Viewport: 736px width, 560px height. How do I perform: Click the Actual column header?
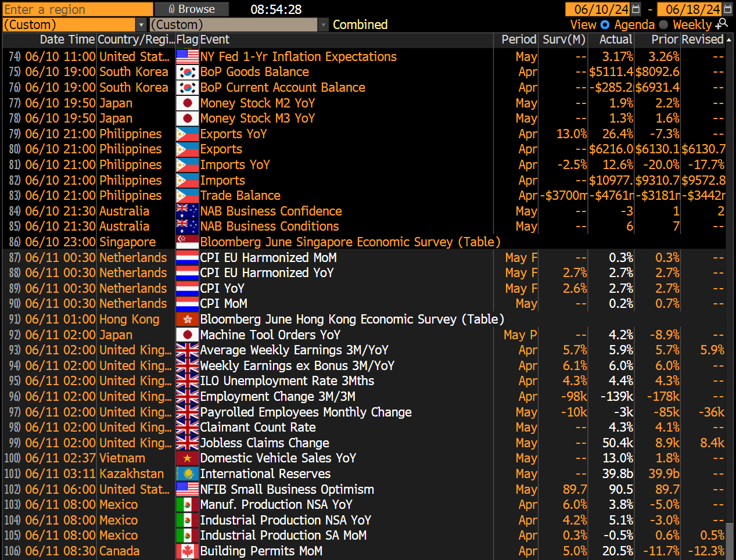(x=616, y=40)
